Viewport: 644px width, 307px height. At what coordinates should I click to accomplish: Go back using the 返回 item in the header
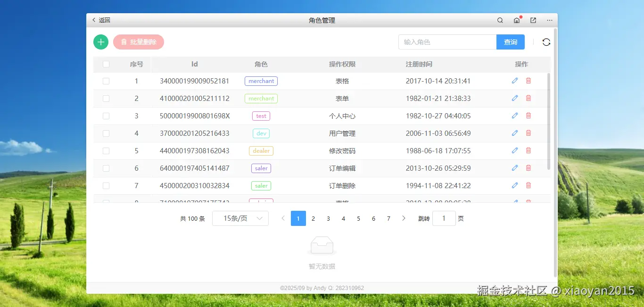100,20
